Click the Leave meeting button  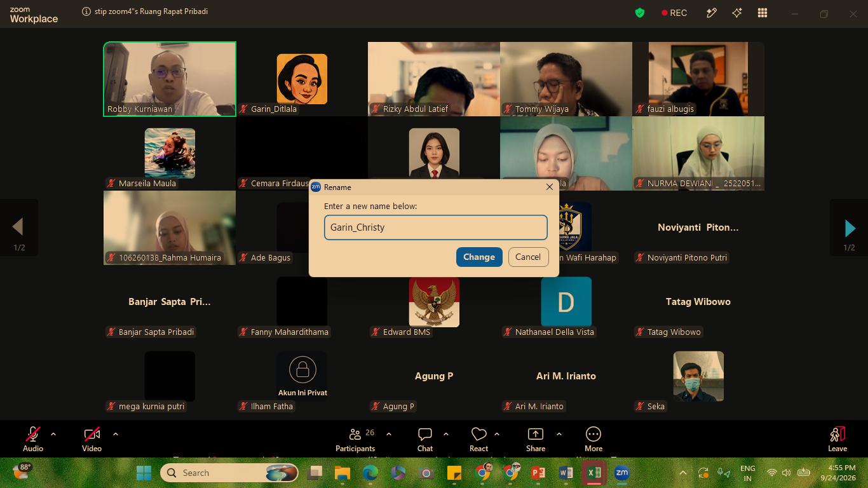(x=837, y=438)
